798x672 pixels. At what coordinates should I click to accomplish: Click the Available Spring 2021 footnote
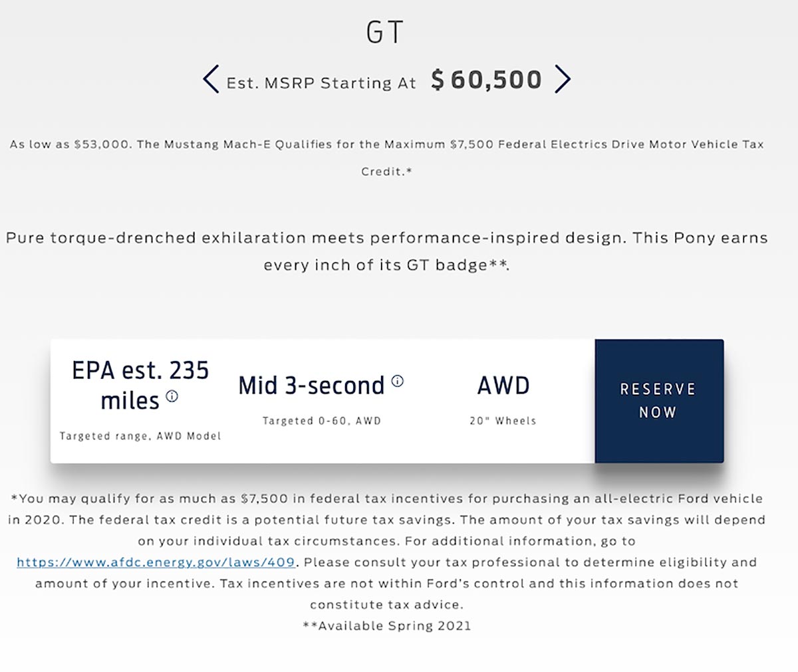[386, 625]
